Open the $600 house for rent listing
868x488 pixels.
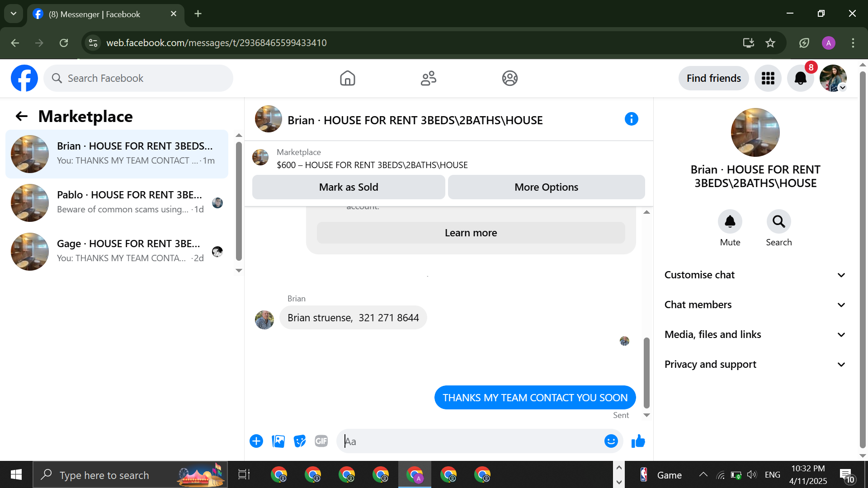[x=372, y=165]
